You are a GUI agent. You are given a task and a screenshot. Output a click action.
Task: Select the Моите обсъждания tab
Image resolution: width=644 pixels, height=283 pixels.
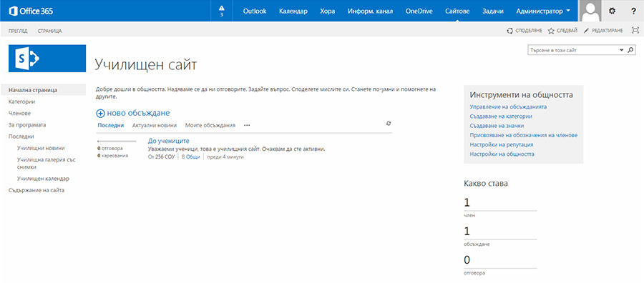(210, 126)
